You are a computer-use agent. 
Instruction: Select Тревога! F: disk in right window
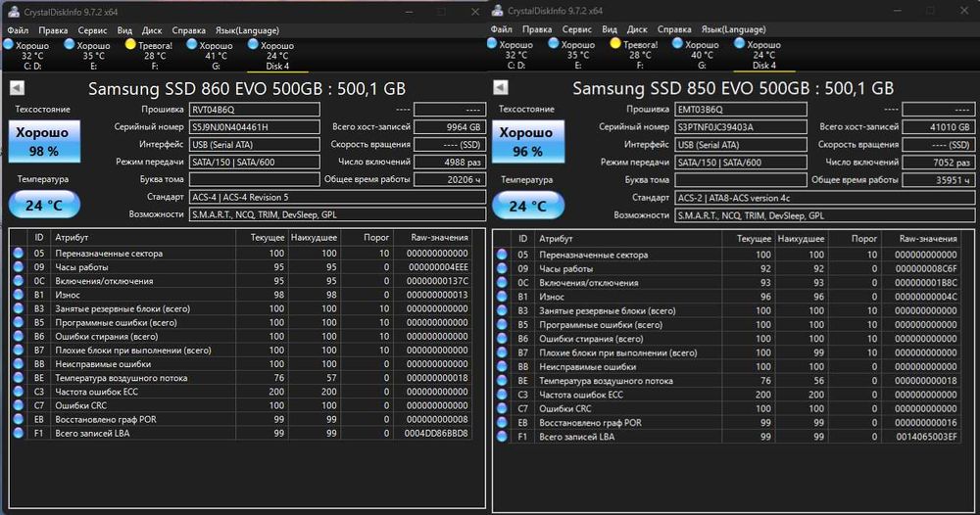pyautogui.click(x=634, y=54)
